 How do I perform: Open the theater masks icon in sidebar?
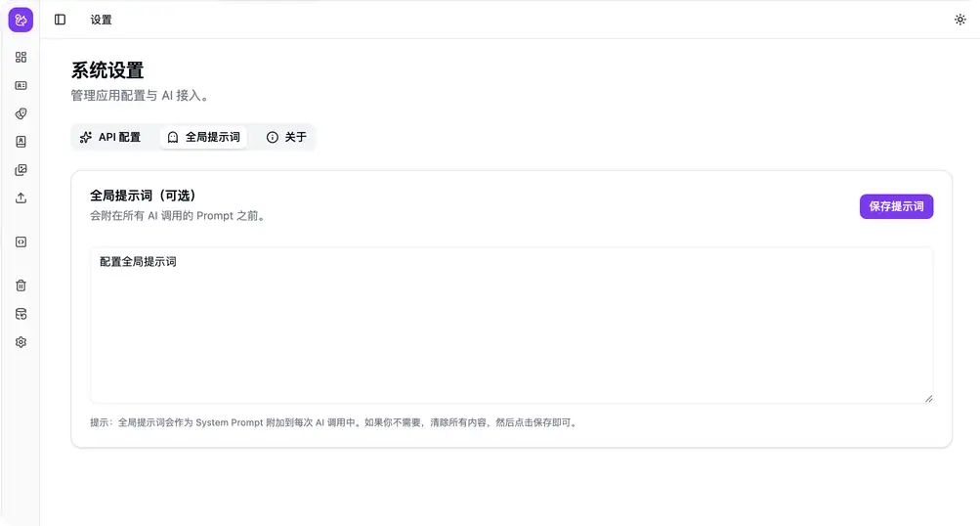[x=21, y=113]
